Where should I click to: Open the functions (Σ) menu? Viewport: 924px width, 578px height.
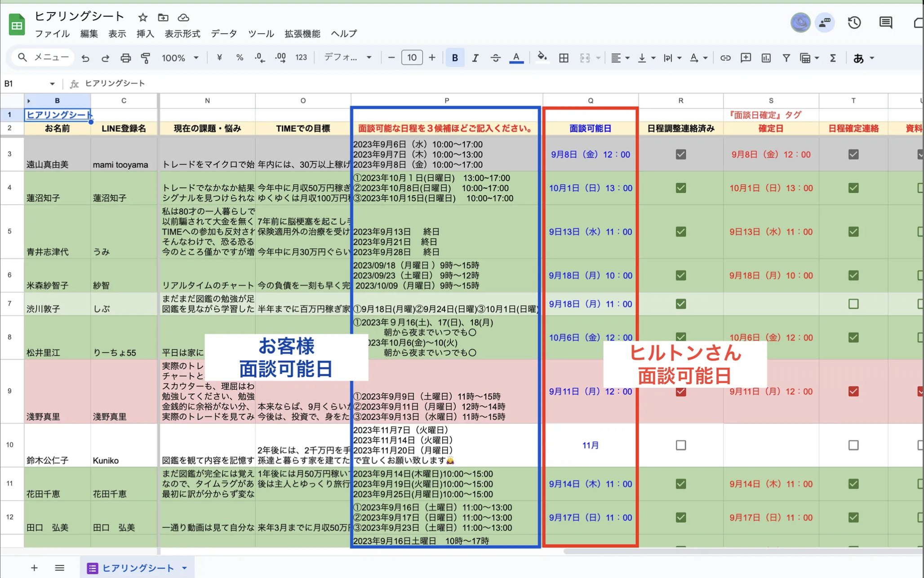(x=833, y=58)
